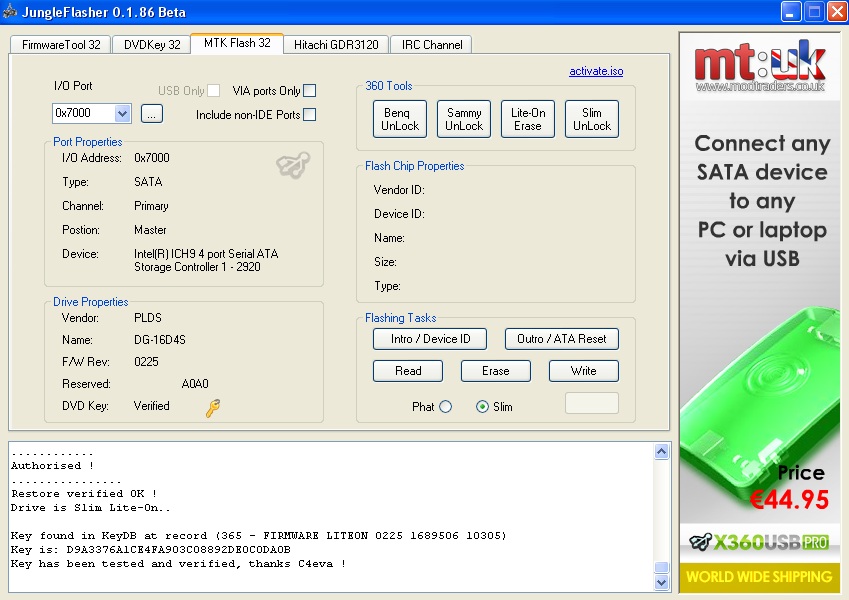The height and width of the screenshot is (600, 849).
Task: Click the Vendor value PLDS
Action: click(148, 318)
